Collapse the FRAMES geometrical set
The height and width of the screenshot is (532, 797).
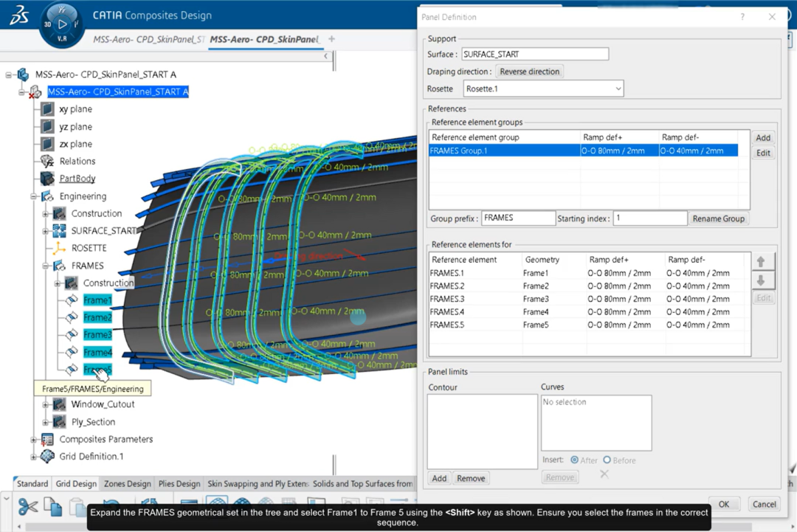[46, 266]
